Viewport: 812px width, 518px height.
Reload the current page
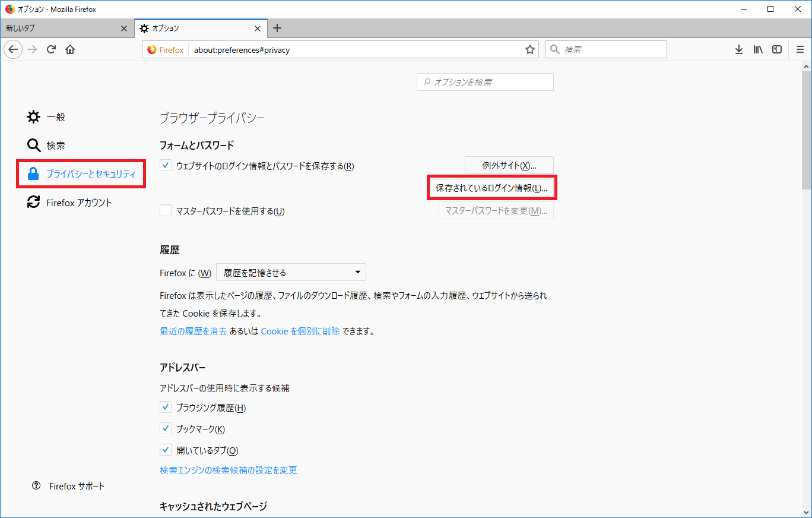(x=52, y=49)
